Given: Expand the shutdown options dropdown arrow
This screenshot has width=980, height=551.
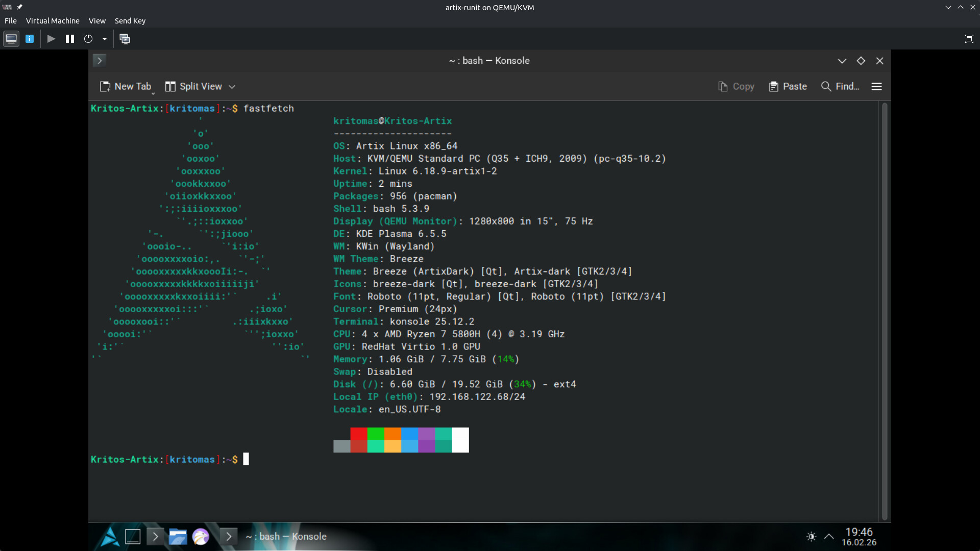Looking at the screenshot, I should click(x=105, y=39).
